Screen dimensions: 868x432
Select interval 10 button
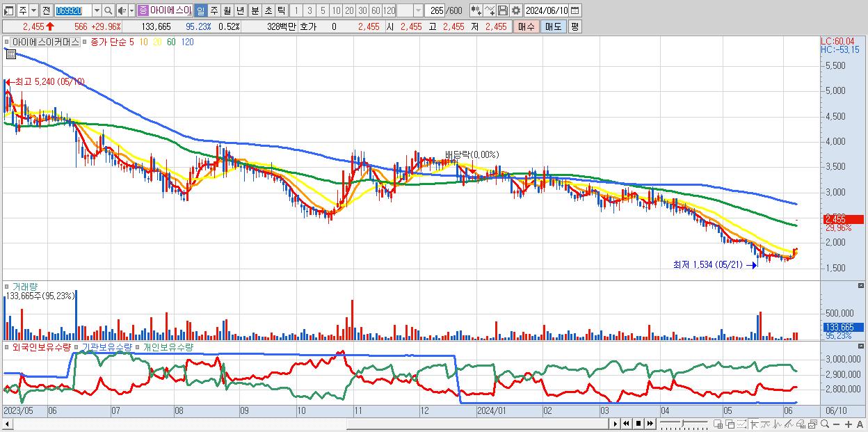336,10
